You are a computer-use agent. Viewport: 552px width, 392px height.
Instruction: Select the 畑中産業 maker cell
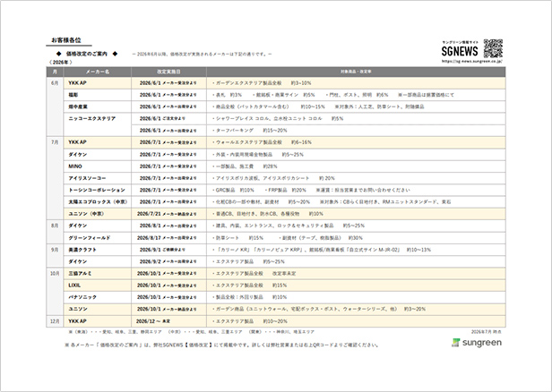click(x=98, y=107)
